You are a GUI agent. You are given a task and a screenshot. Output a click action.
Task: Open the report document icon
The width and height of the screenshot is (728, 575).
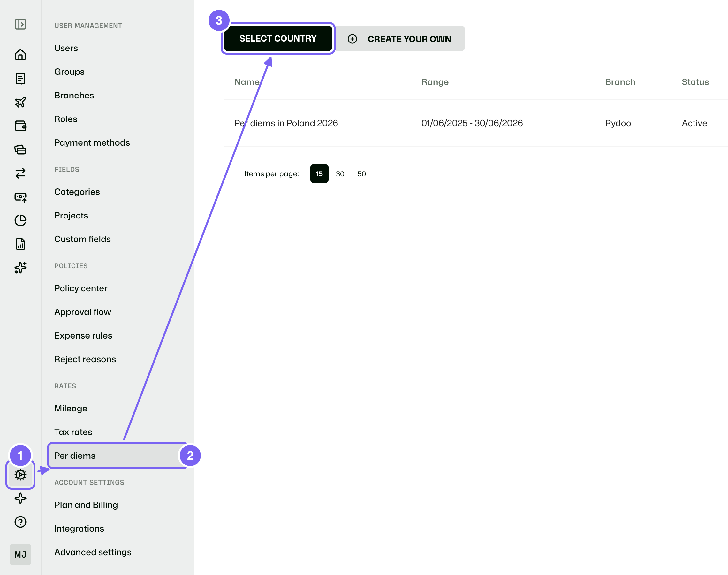pos(20,244)
